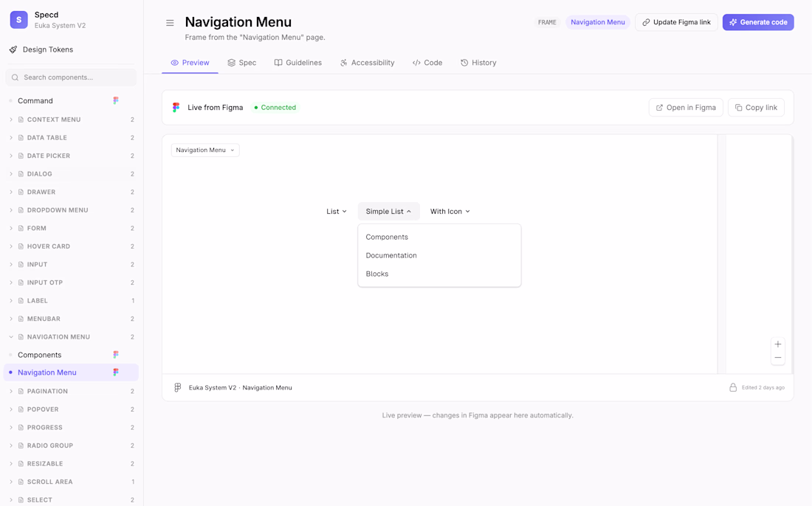Click the page icon beside PAGINATION
812x506 pixels.
pyautogui.click(x=21, y=391)
